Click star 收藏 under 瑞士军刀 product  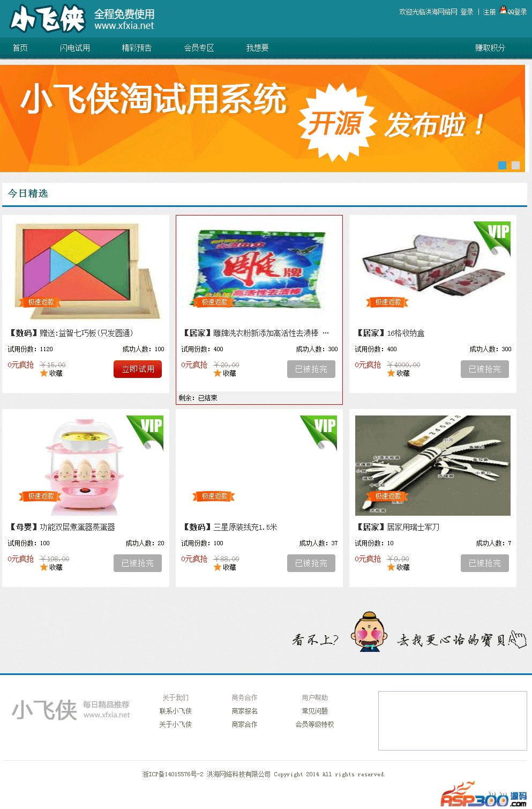(391, 567)
